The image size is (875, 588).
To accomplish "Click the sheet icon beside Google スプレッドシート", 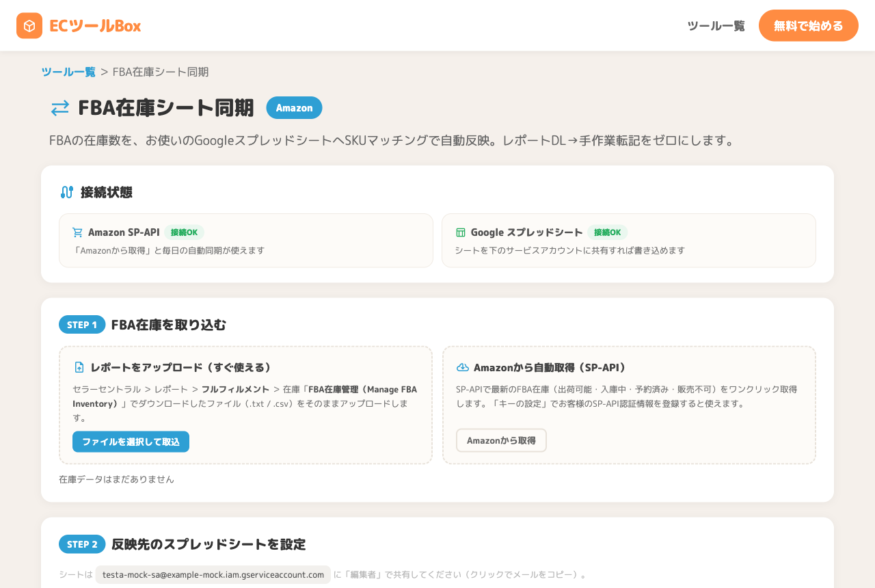I will [461, 232].
